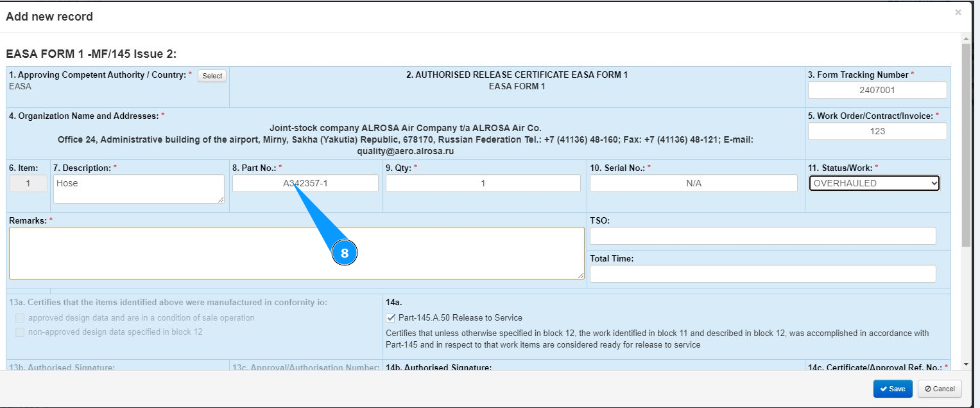Toggle approved design data checkbox
Image resolution: width=980 pixels, height=408 pixels.
coord(20,318)
